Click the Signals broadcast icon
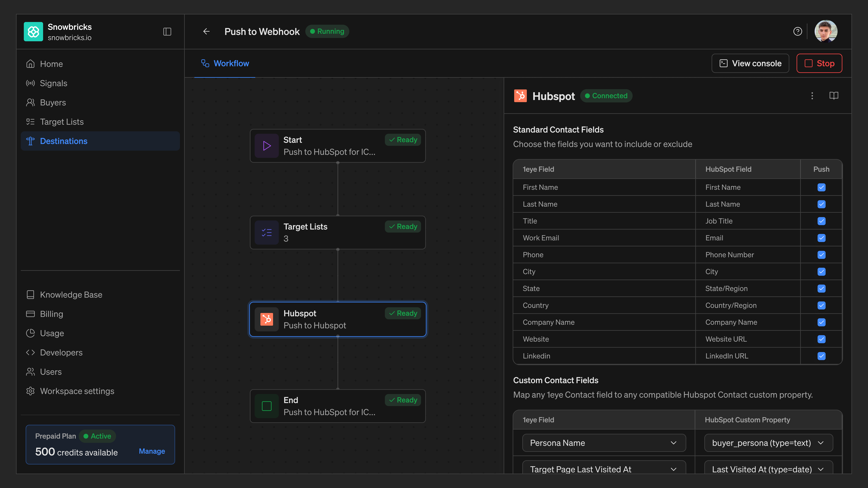This screenshot has width=868, height=488. [x=30, y=83]
